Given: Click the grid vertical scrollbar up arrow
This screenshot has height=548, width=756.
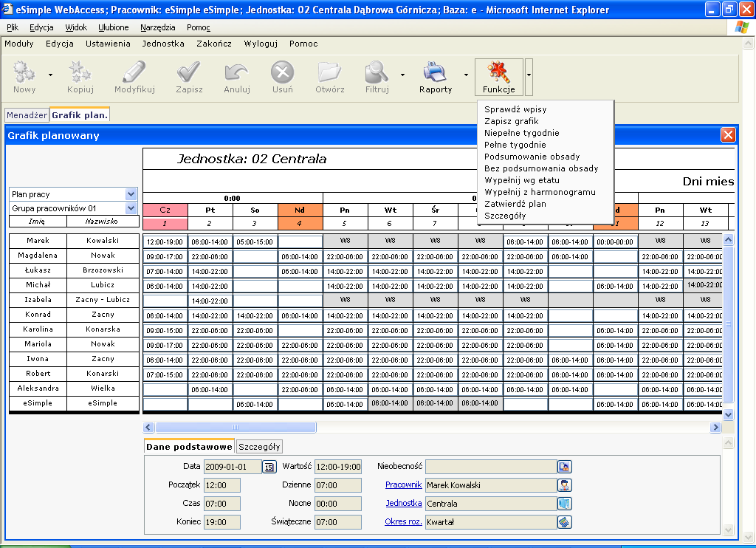Looking at the screenshot, I should [728, 239].
